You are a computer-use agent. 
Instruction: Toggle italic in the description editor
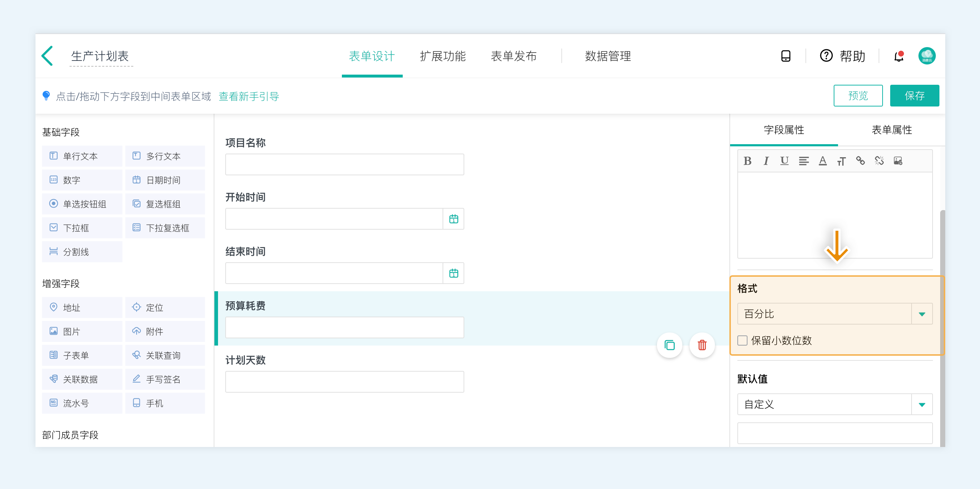coord(766,161)
